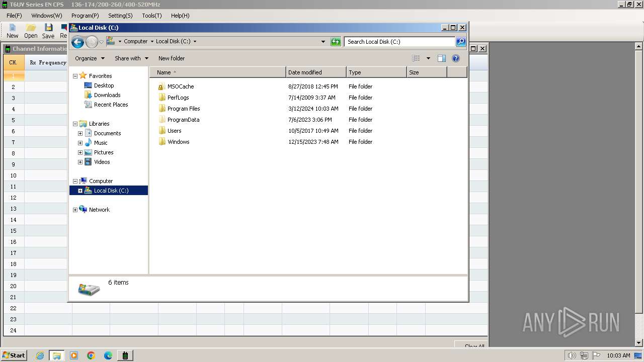The height and width of the screenshot is (362, 644).
Task: Select channel row 24 in Channel Information
Action: (14, 330)
